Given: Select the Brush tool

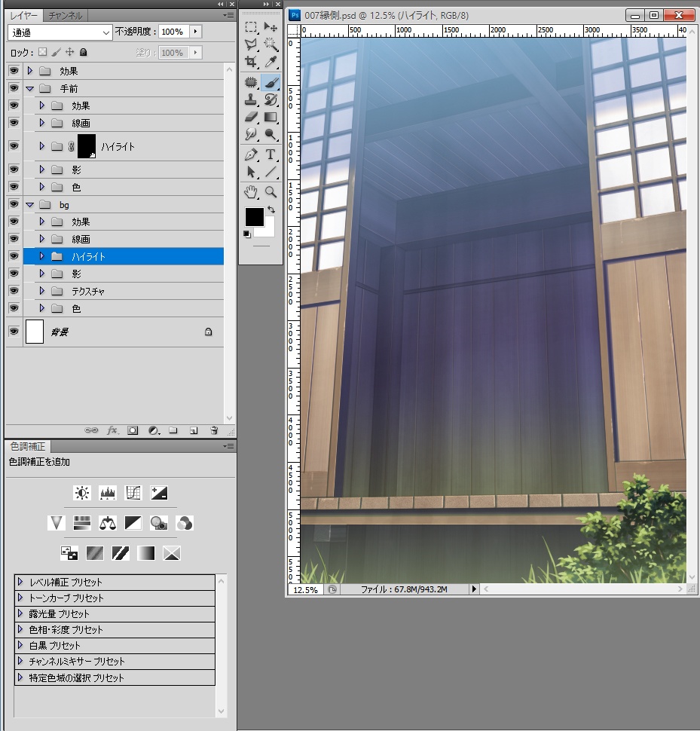Looking at the screenshot, I should 270,81.
